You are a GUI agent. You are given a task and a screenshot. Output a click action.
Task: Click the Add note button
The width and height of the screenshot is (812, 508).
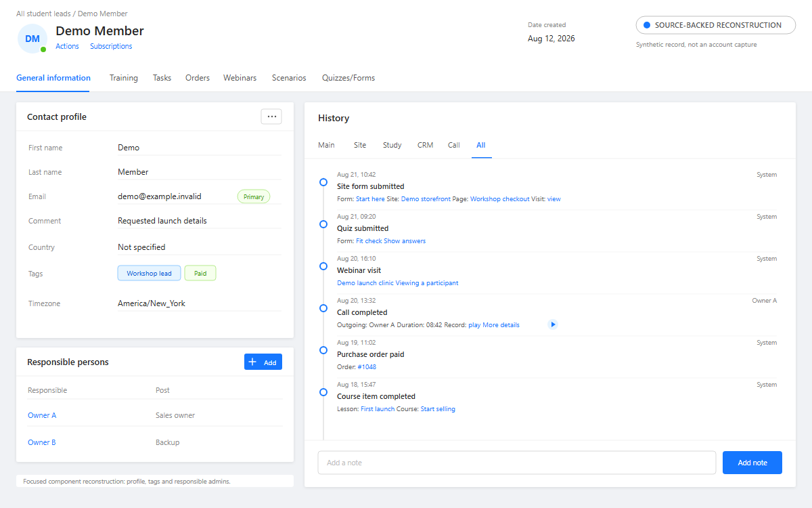[752, 463]
